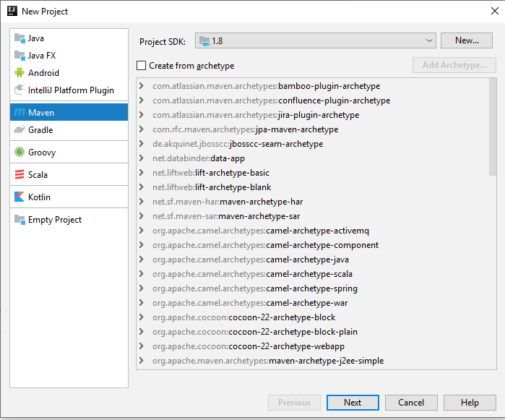Select jpa-maven-archetype row text

click(x=246, y=129)
